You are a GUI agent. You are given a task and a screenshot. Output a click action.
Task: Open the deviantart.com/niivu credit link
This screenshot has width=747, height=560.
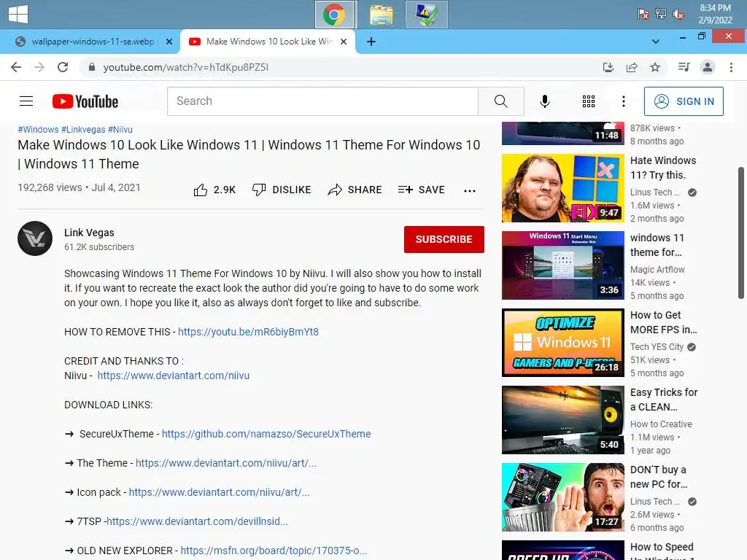click(x=174, y=376)
